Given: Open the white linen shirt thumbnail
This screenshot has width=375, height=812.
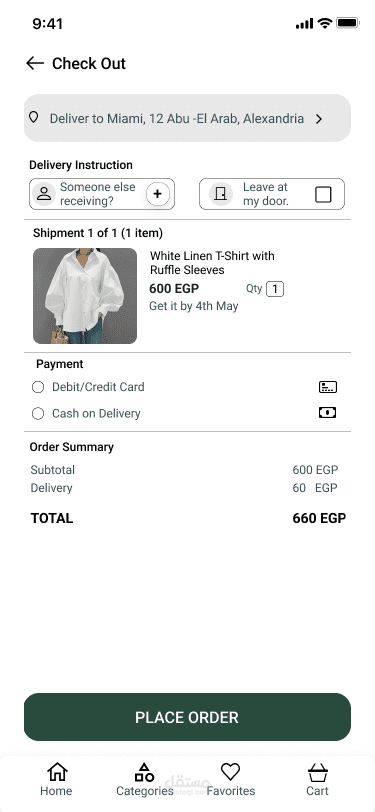Looking at the screenshot, I should tap(85, 296).
